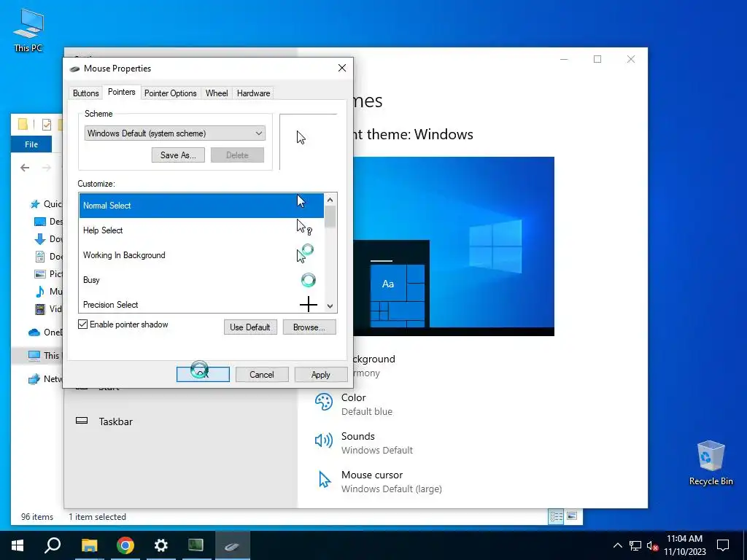
Task: Switch Explorer to large icons view
Action: pyautogui.click(x=572, y=517)
